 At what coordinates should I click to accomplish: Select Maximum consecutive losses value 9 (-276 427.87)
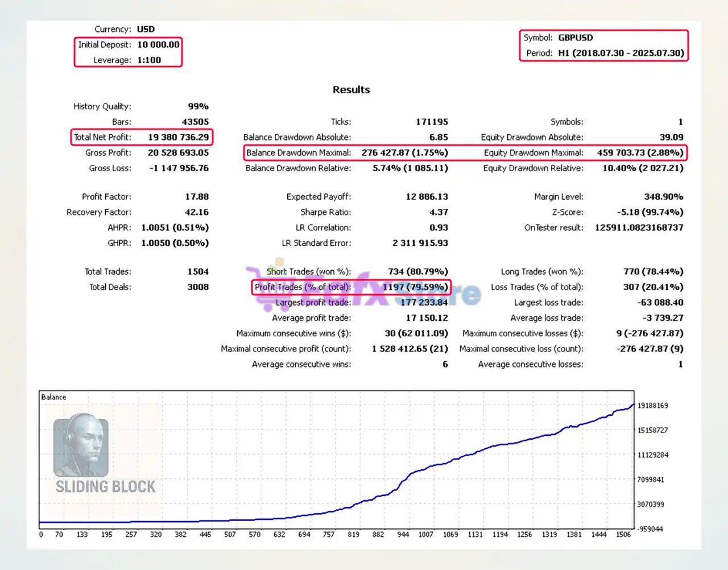[650, 333]
